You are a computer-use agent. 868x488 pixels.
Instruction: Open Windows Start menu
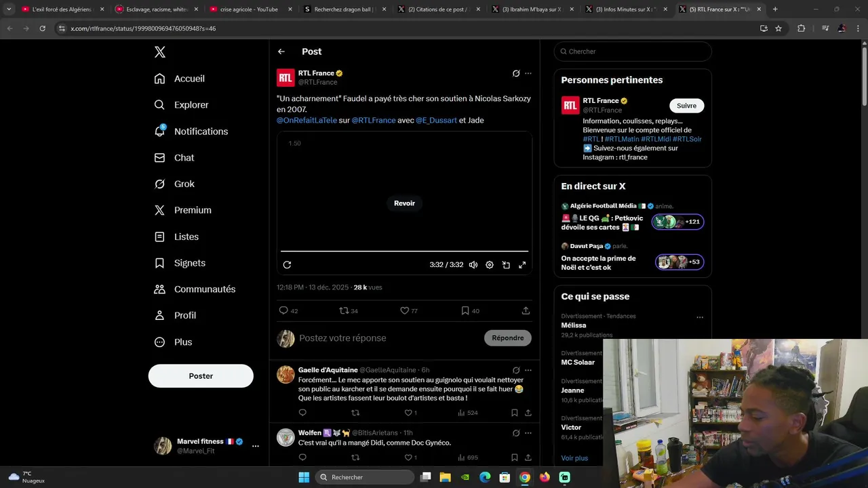coord(304,477)
